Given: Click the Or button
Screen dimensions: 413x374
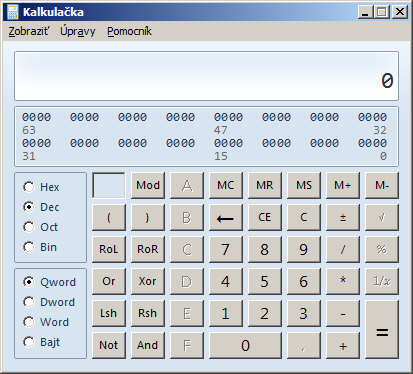Looking at the screenshot, I should click(109, 281).
